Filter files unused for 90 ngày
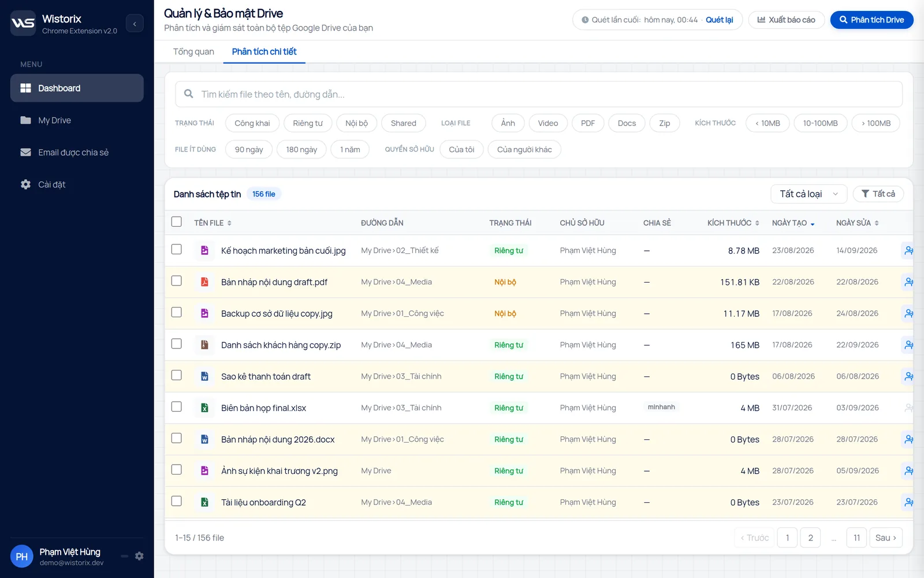This screenshot has height=578, width=924. pyautogui.click(x=249, y=149)
